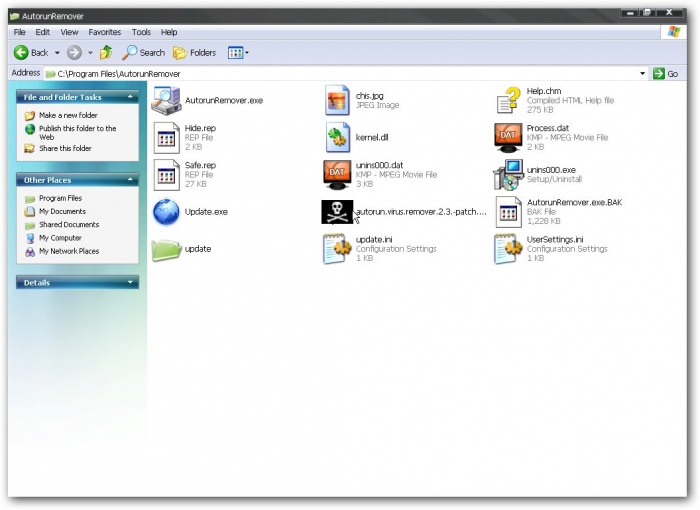Select the skull and crossbones patch icon
This screenshot has width=700, height=510.
(337, 212)
